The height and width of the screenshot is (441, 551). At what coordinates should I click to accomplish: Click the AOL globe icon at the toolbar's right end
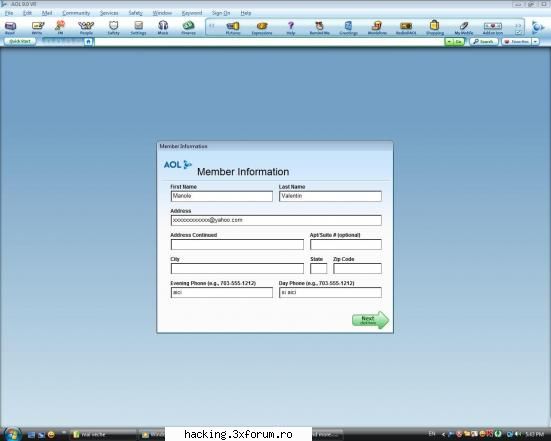[x=537, y=27]
